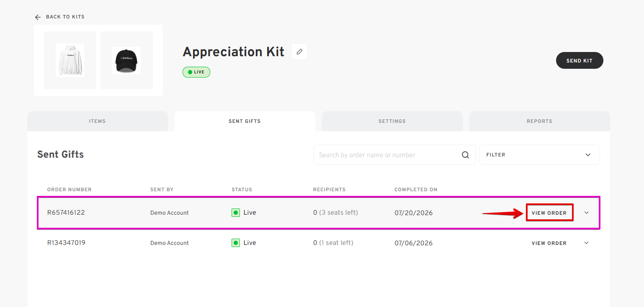The width and height of the screenshot is (644, 307).
Task: Click the magnifier search icon
Action: point(465,155)
